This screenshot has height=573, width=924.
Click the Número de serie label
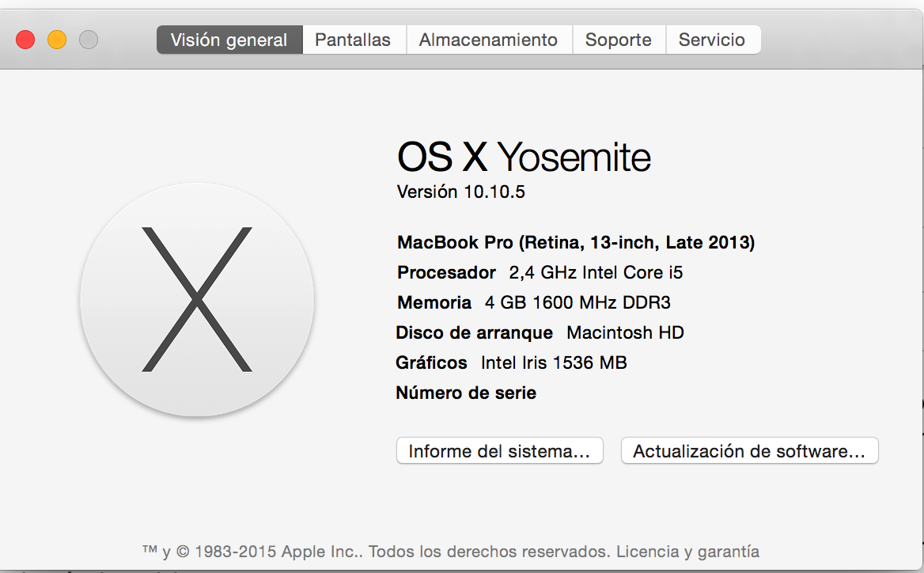tap(466, 393)
